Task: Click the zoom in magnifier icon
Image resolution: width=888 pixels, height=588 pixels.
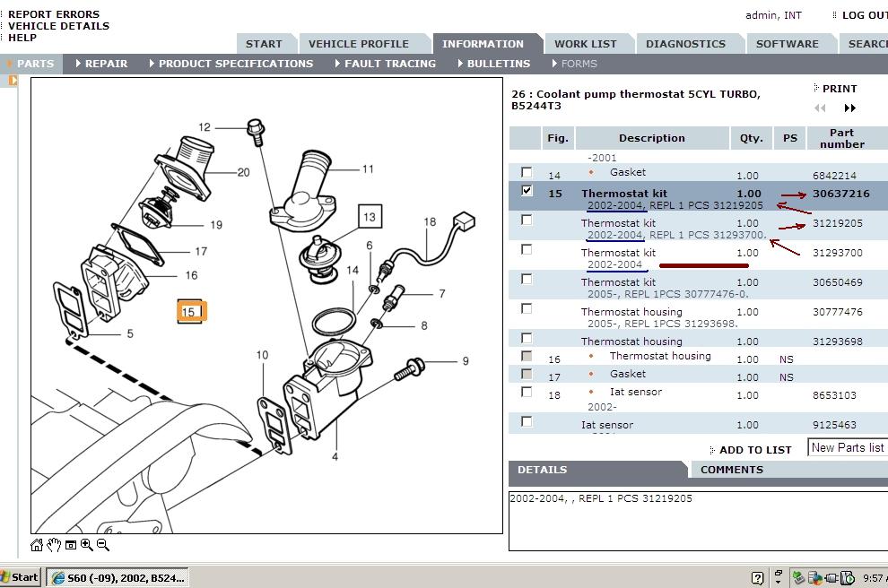Action: point(85,544)
